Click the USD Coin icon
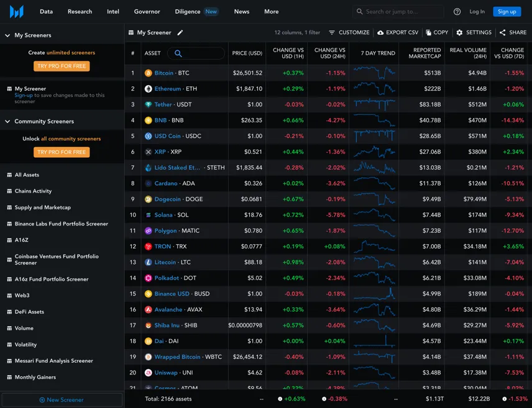The height and width of the screenshot is (408, 532). [149, 136]
